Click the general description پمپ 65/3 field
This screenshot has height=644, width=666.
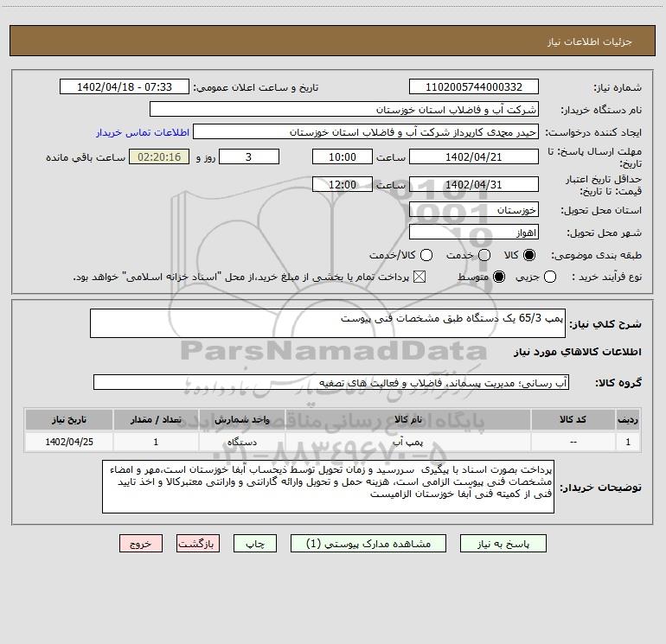[x=328, y=323]
